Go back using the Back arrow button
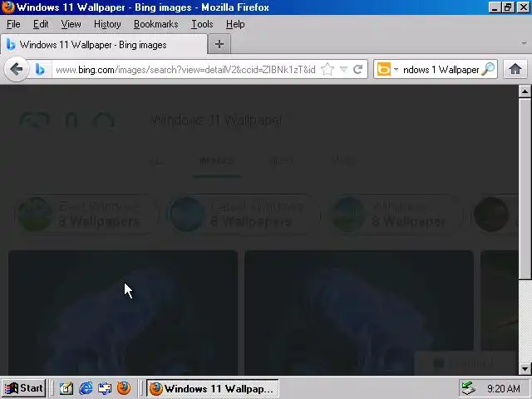This screenshot has height=399, width=532. point(16,70)
